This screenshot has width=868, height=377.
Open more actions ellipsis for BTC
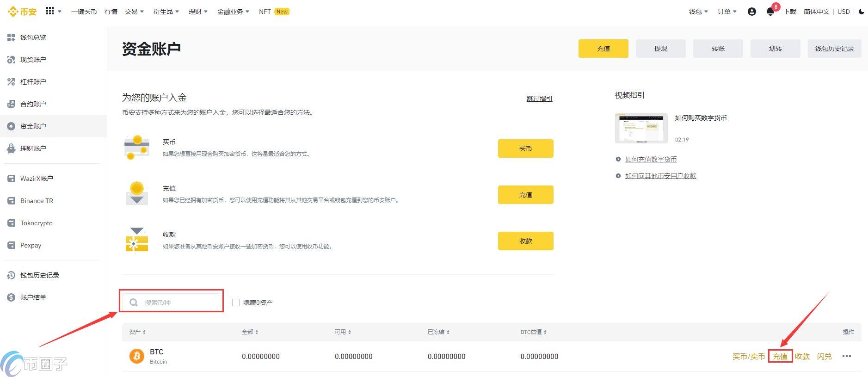click(x=847, y=356)
